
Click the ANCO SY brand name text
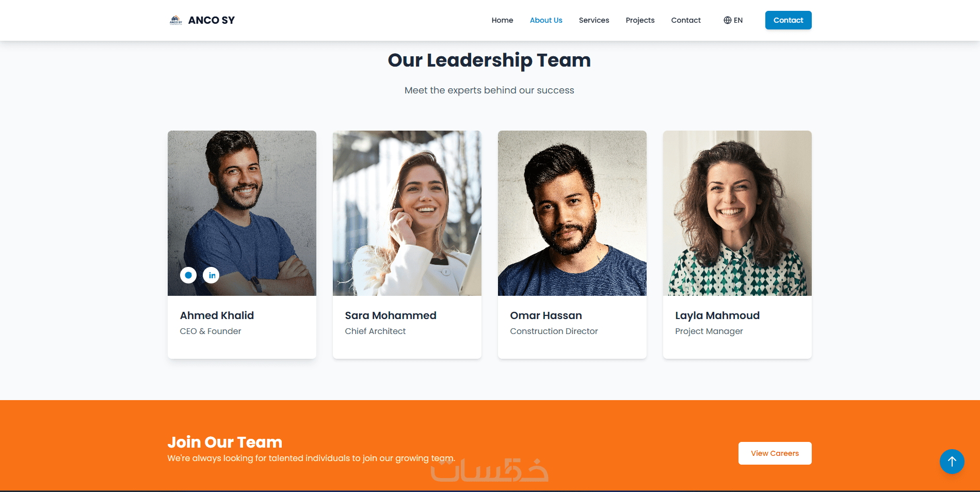point(212,20)
